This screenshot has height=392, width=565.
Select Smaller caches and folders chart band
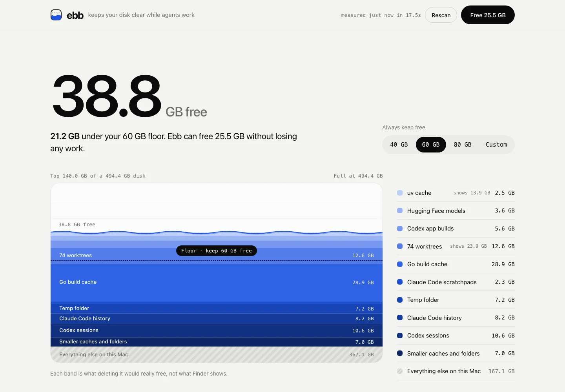coord(217,342)
